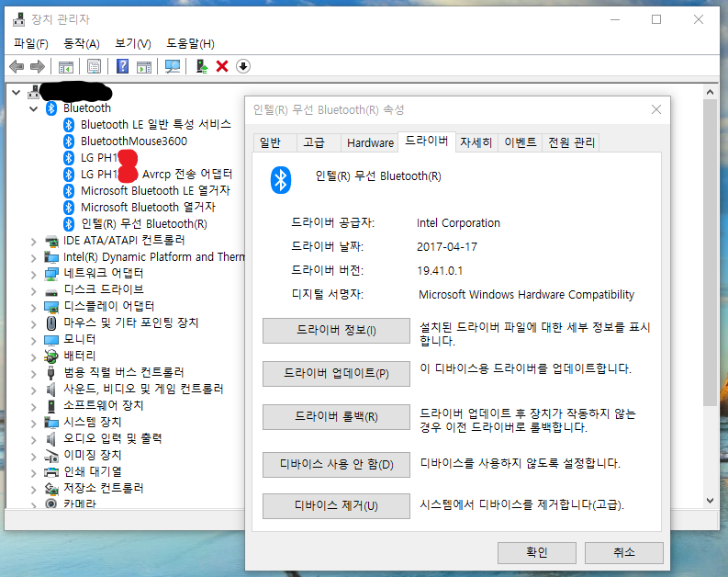Collapse the Bluetooth tree category
728x577 pixels.
point(33,108)
